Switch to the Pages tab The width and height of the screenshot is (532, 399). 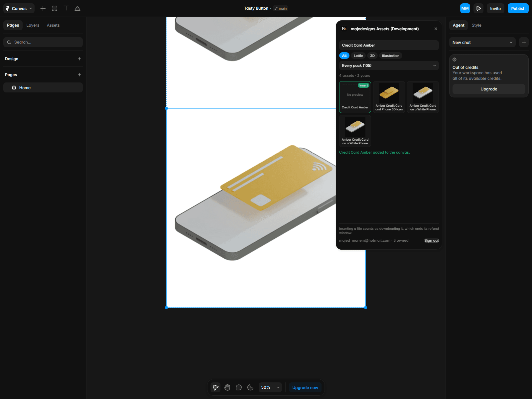pos(13,25)
